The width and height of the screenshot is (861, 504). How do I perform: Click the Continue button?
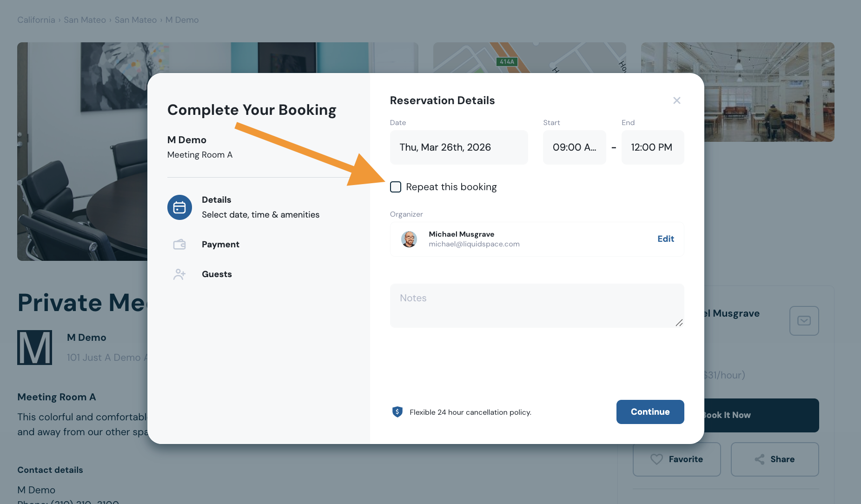[650, 412]
